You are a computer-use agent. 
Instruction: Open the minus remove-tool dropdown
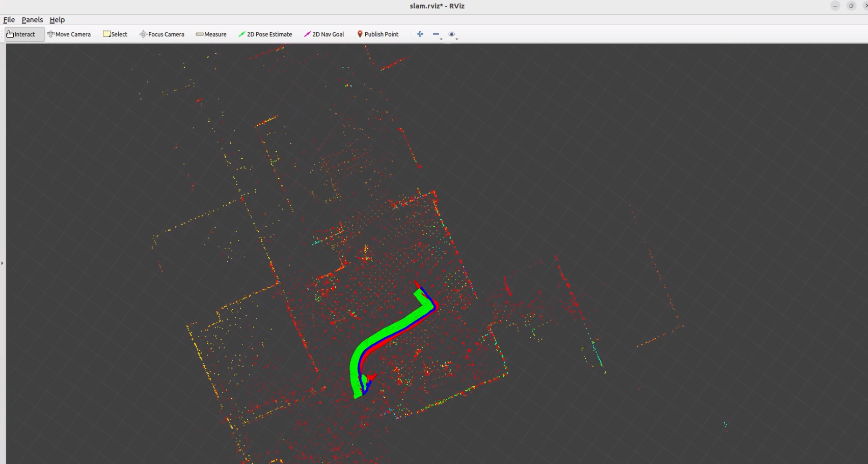tap(437, 35)
